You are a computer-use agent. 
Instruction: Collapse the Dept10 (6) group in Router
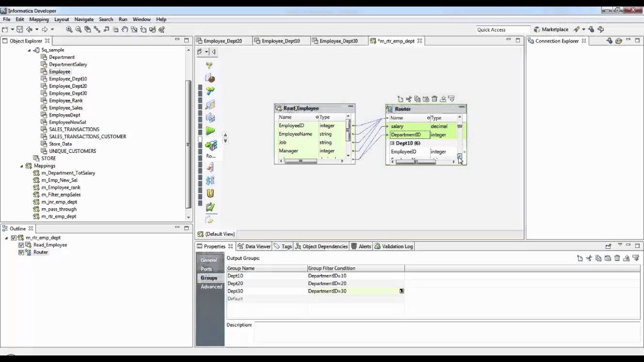point(392,143)
